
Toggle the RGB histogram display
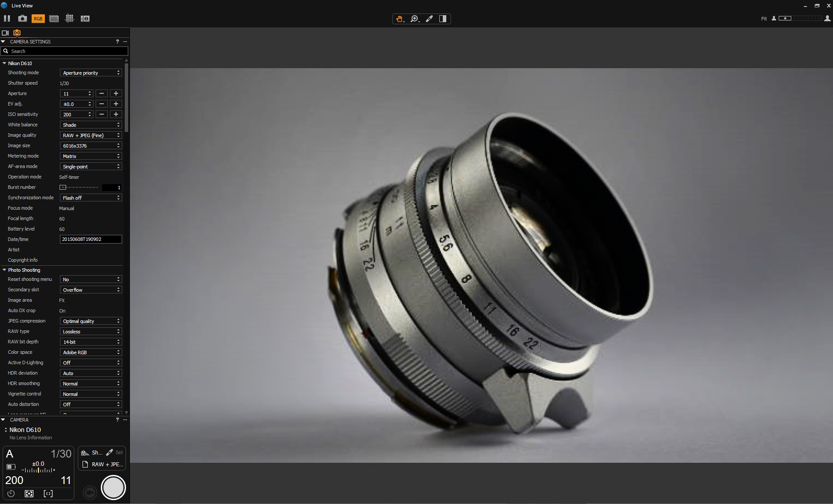(38, 19)
